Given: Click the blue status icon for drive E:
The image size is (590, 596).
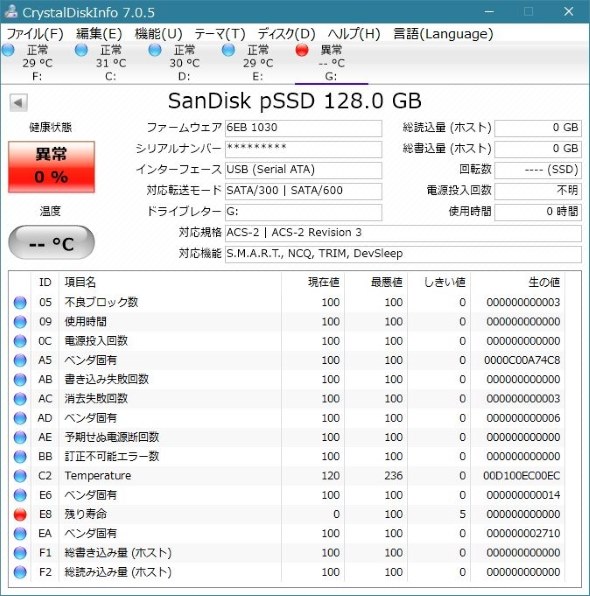Looking at the screenshot, I should coord(228,50).
